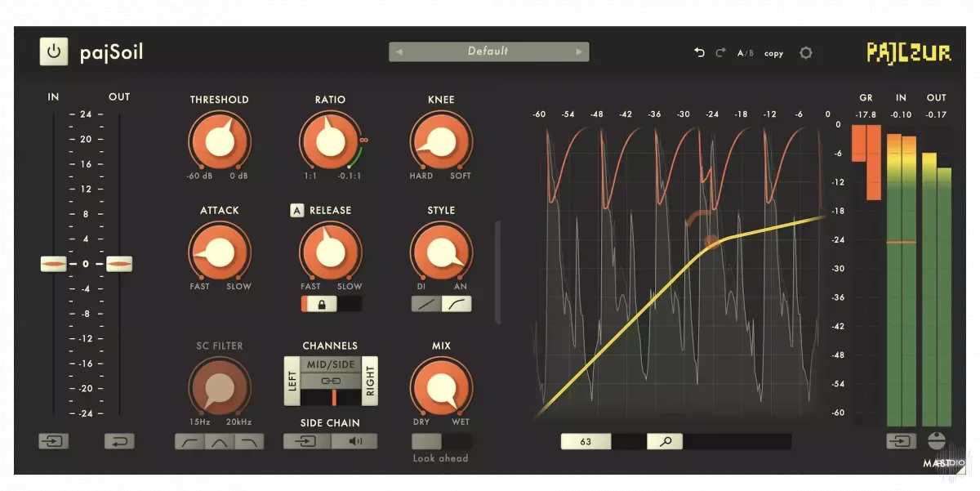Click the IN gain fader handle
Screen dimensions: 980x491
coord(52,264)
